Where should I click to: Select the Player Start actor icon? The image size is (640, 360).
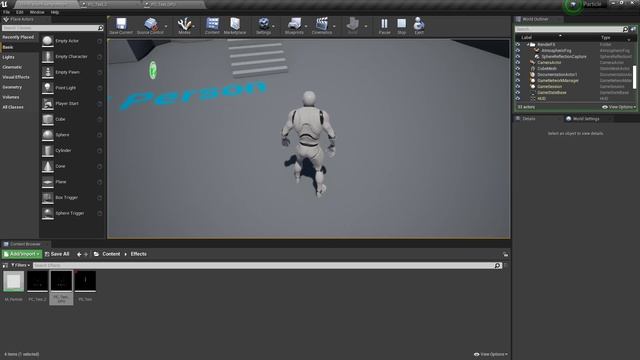pyautogui.click(x=48, y=104)
